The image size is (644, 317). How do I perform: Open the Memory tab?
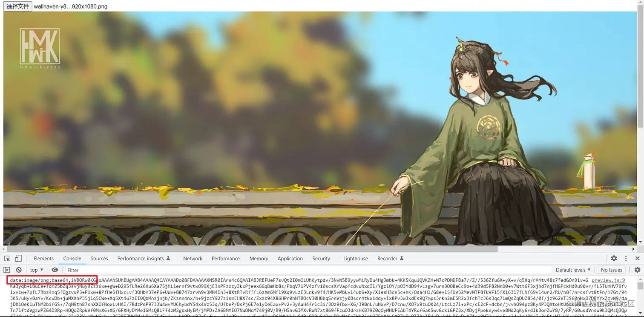[259, 259]
